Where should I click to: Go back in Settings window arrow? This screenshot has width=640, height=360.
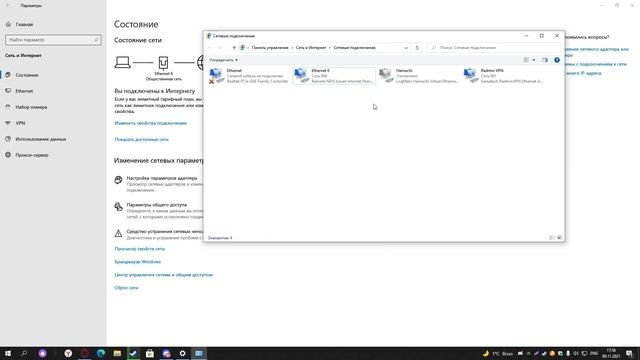(x=8, y=6)
